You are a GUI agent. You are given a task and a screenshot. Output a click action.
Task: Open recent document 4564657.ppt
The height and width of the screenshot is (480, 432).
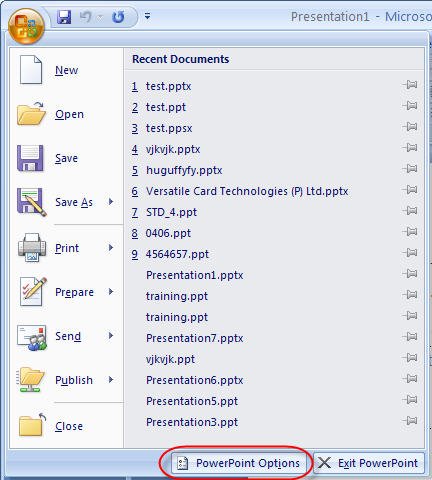(x=177, y=254)
